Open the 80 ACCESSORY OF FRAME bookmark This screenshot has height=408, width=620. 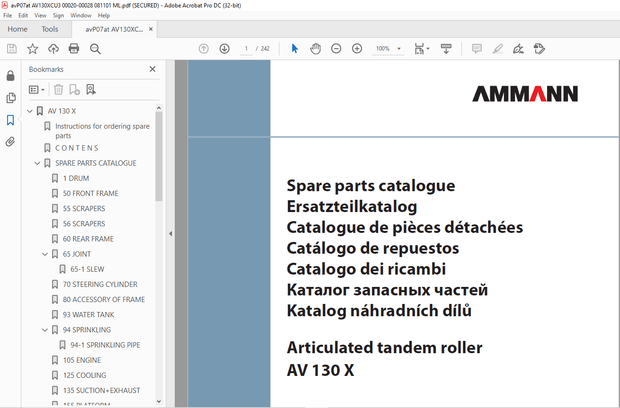(x=104, y=299)
